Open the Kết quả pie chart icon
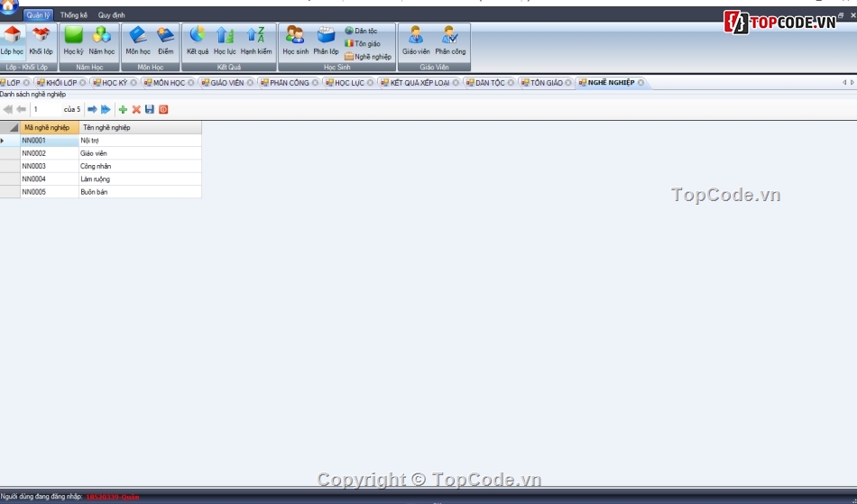The image size is (857, 504). point(198,41)
